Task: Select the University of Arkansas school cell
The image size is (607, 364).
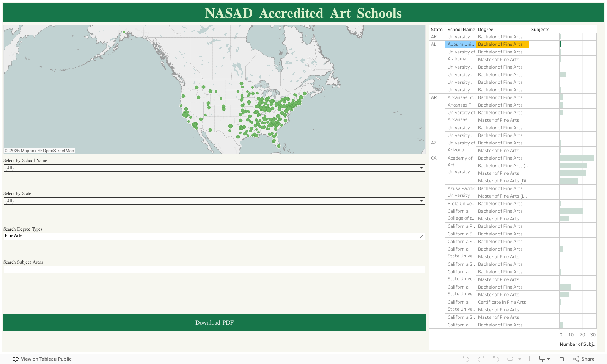Action: (x=461, y=116)
